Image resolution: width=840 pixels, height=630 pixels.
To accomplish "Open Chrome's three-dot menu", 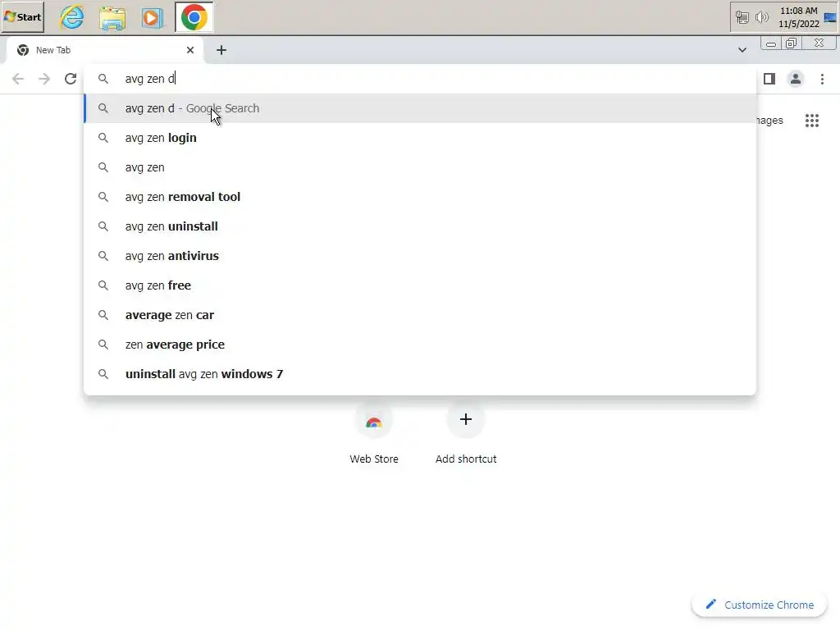I will point(822,79).
